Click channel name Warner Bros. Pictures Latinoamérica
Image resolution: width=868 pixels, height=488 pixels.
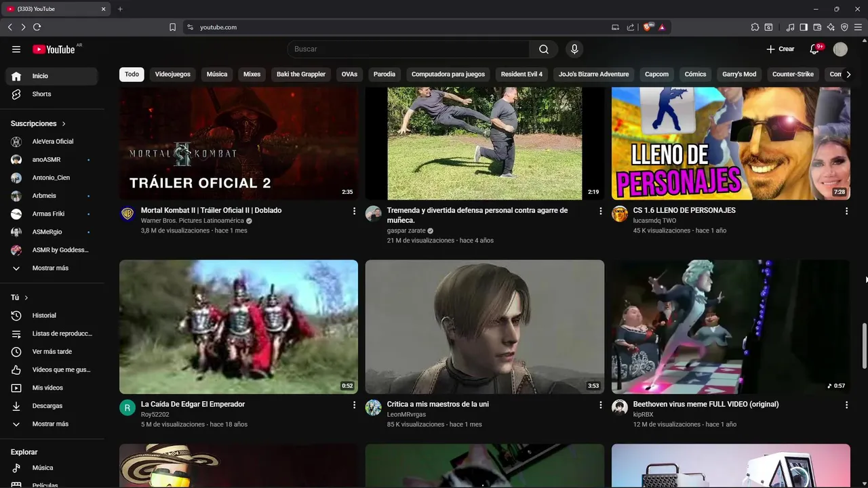(193, 221)
